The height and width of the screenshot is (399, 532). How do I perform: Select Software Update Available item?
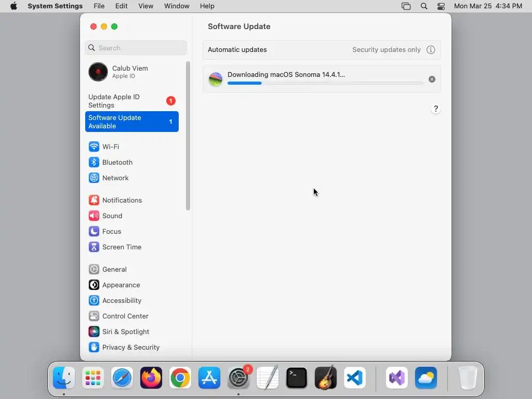click(x=131, y=122)
